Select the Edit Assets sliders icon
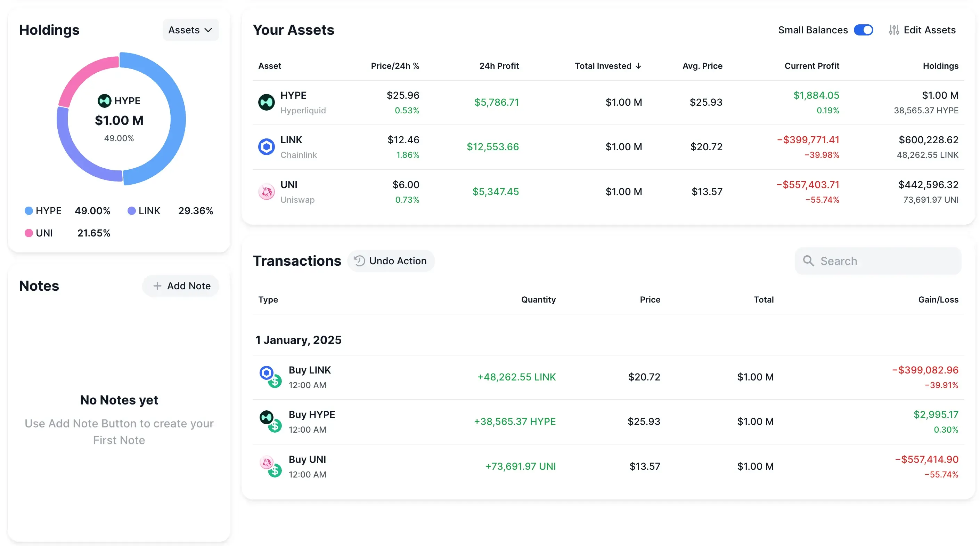The width and height of the screenshot is (980, 546). point(894,30)
